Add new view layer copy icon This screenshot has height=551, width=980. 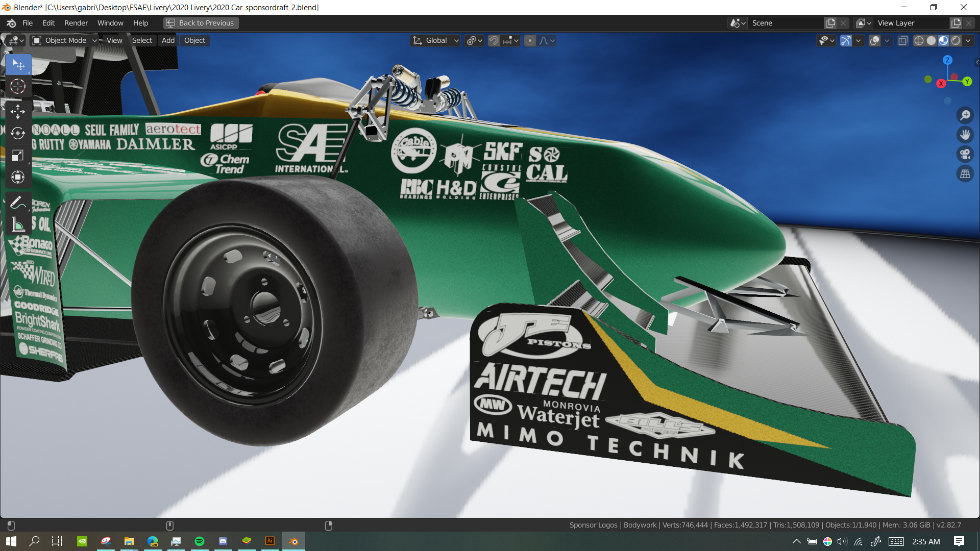956,23
